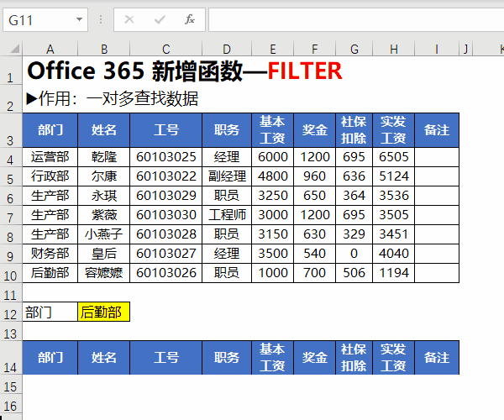Select column D header

click(227, 49)
